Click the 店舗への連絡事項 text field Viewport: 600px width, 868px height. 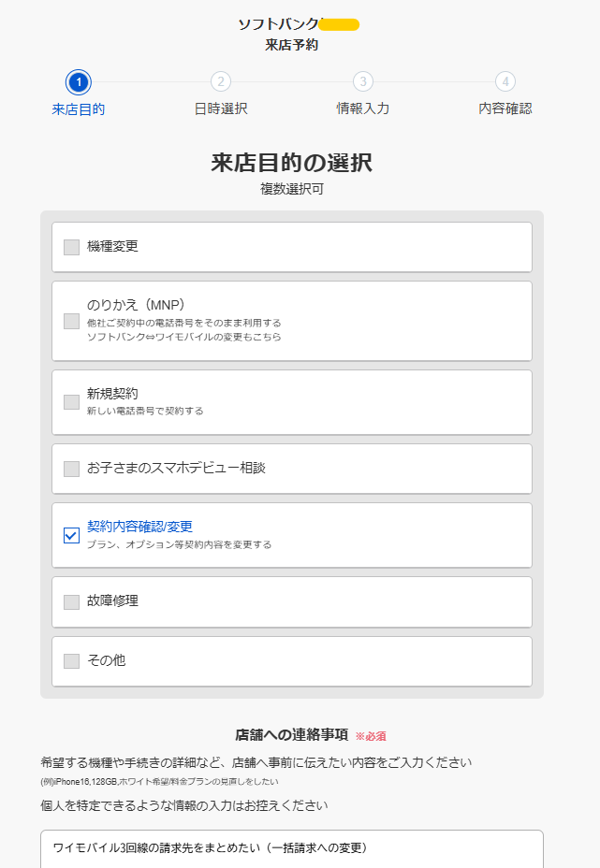click(291, 848)
